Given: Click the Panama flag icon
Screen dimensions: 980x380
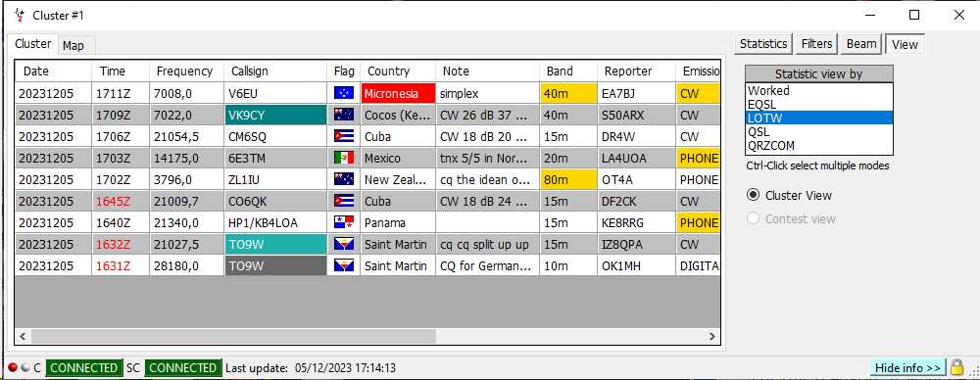Looking at the screenshot, I should pos(344,222).
